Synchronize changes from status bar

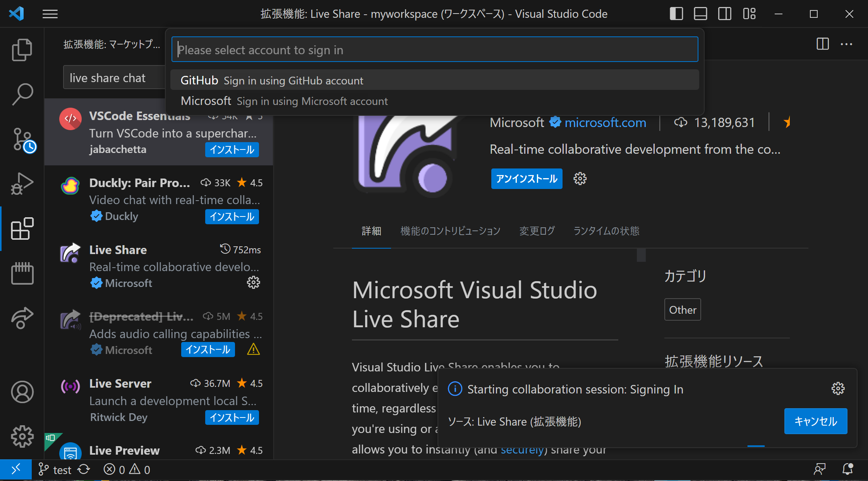84,470
